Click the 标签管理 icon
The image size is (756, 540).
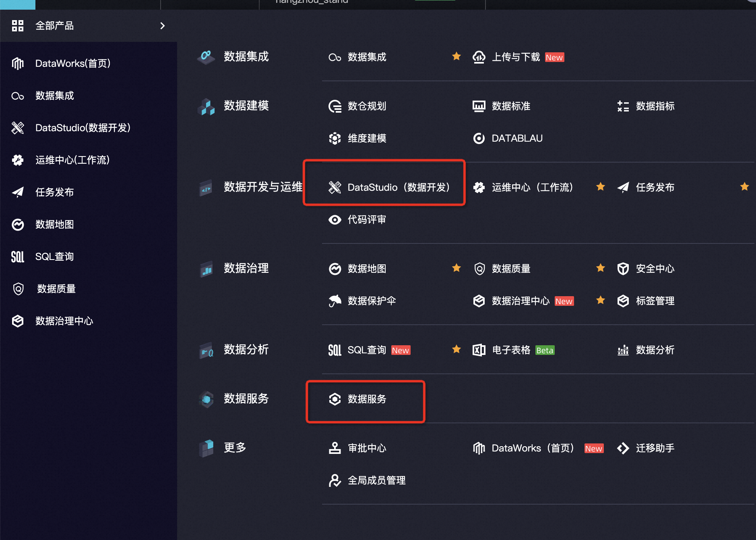click(623, 301)
